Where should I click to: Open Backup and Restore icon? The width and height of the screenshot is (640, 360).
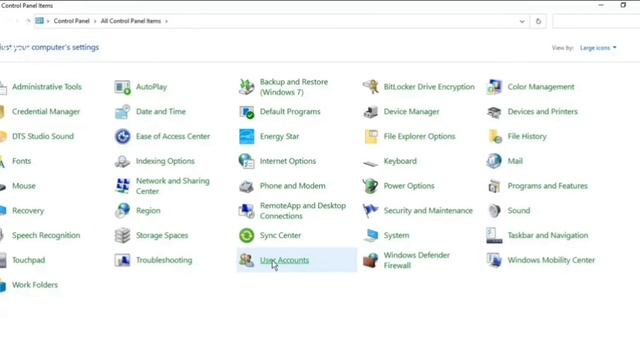point(247,87)
